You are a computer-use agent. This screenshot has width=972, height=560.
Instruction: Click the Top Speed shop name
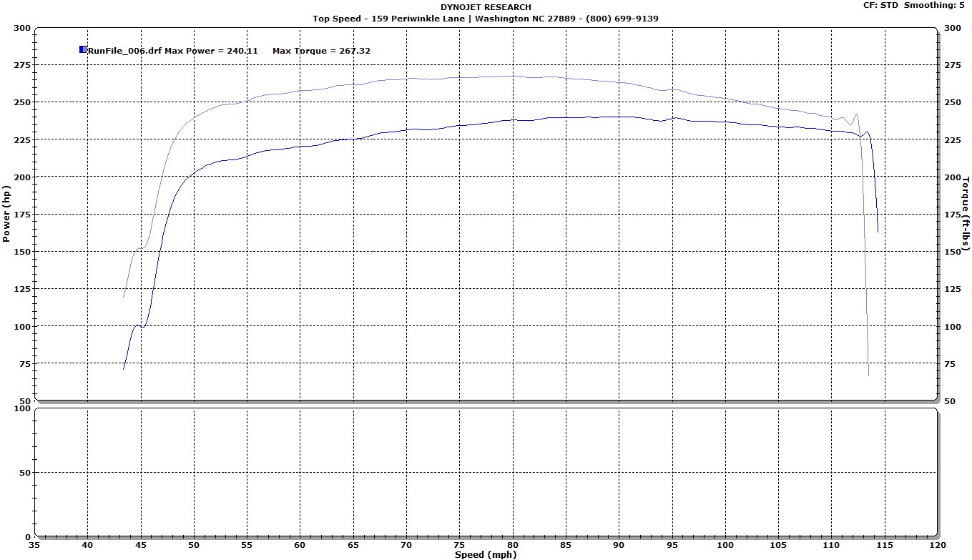(337, 18)
